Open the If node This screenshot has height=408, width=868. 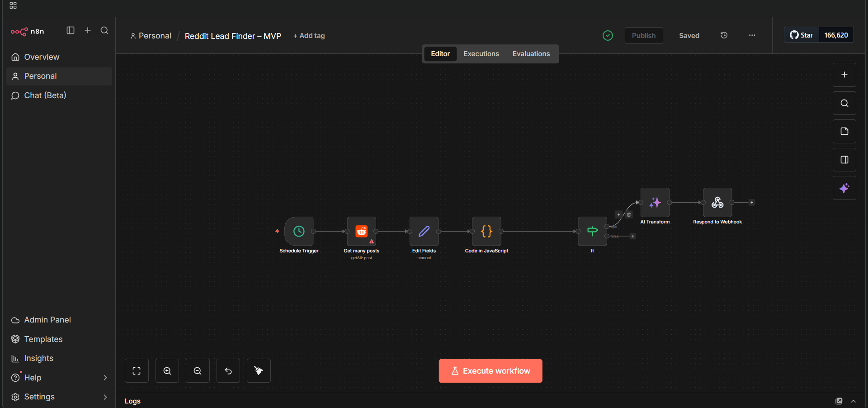[x=592, y=231]
